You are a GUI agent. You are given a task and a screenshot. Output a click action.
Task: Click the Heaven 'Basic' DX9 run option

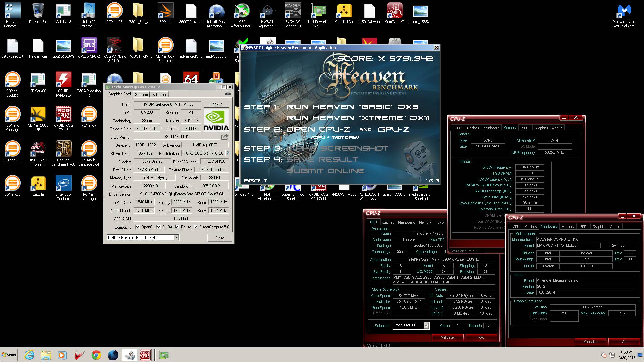point(353,107)
